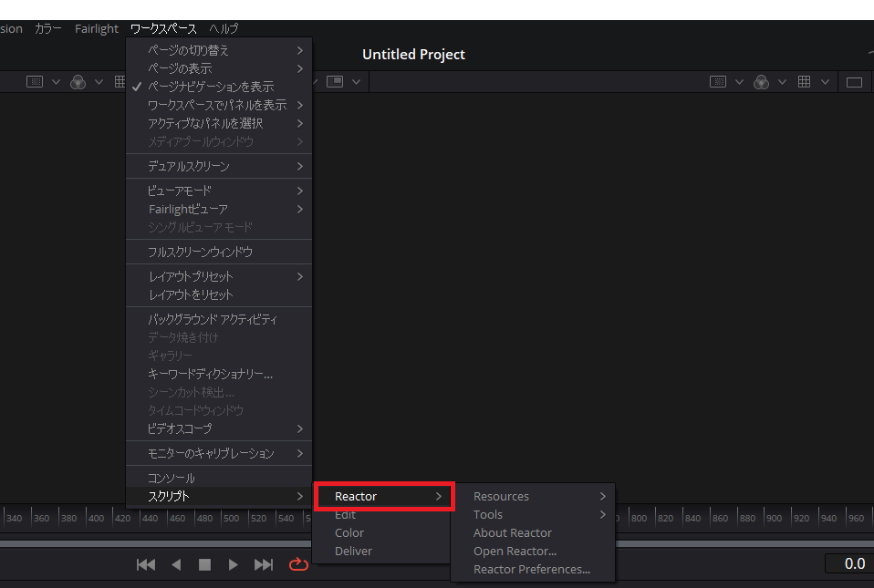
Task: Click the right viewer's color channel circles icon
Action: (x=762, y=82)
